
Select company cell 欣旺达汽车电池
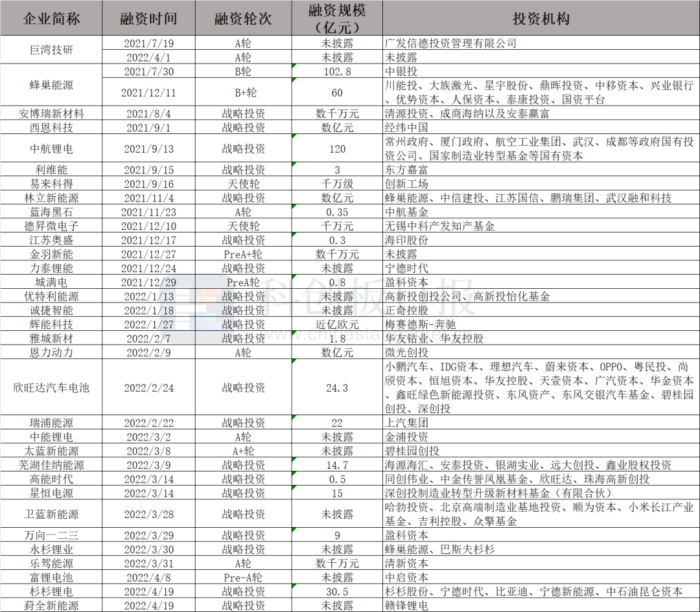[x=51, y=388]
